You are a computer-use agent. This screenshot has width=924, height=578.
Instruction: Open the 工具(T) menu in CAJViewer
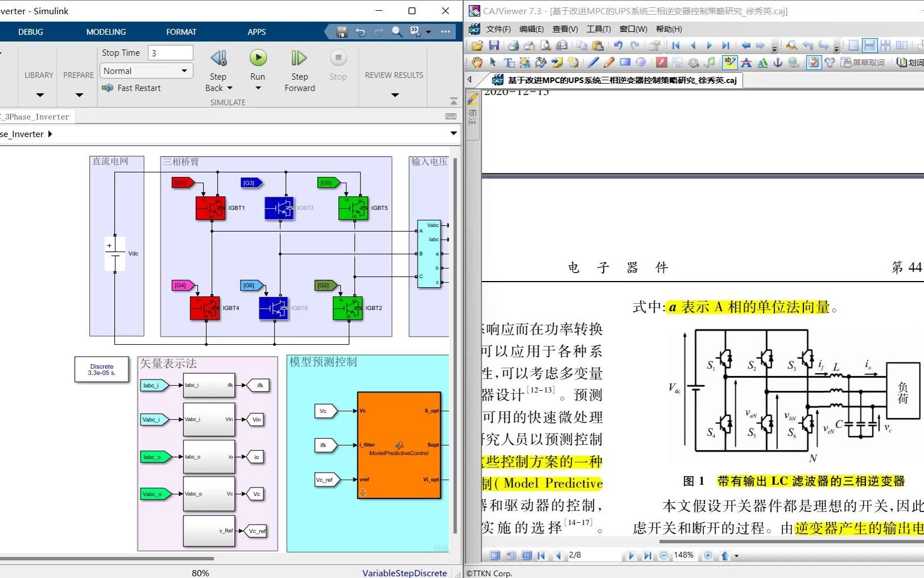point(598,29)
